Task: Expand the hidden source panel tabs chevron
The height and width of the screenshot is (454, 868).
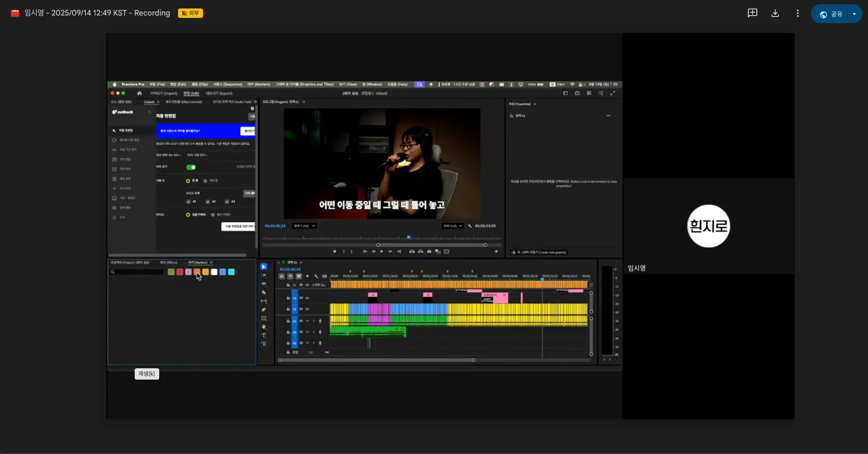Action: tap(255, 102)
